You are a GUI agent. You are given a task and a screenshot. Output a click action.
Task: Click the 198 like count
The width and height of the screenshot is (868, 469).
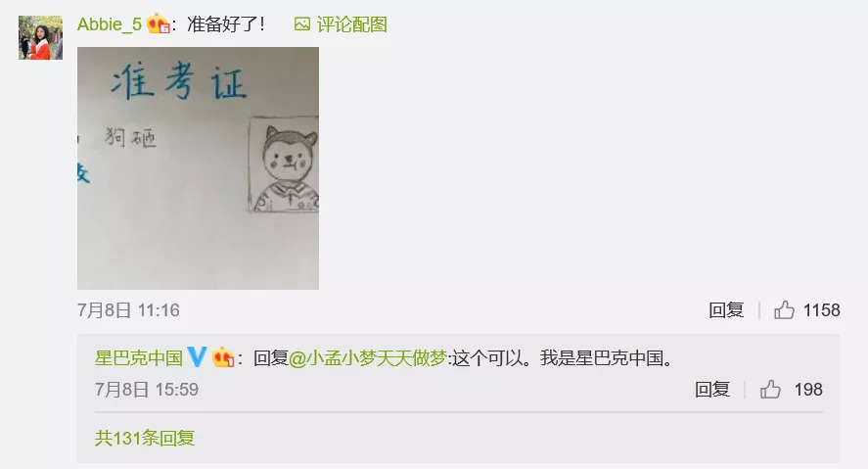pyautogui.click(x=808, y=390)
